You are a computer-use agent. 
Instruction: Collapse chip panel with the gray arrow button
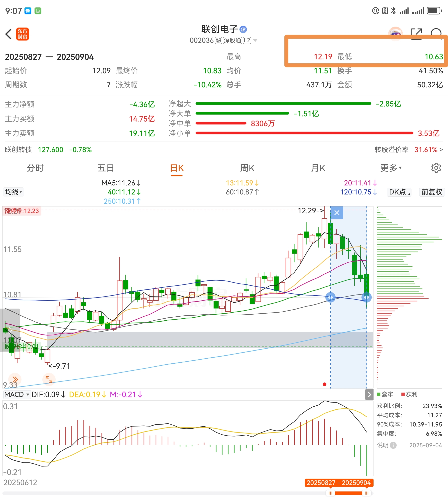click(369, 395)
